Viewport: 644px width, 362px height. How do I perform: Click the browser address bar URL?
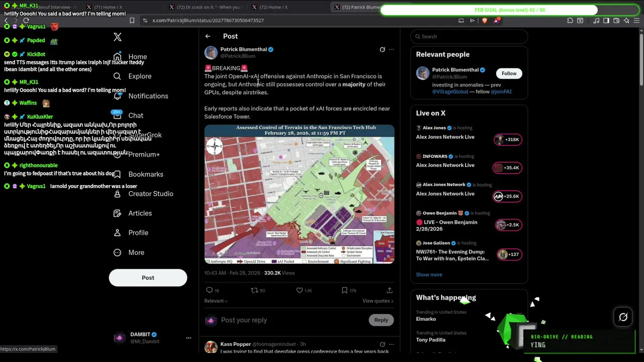(208, 21)
